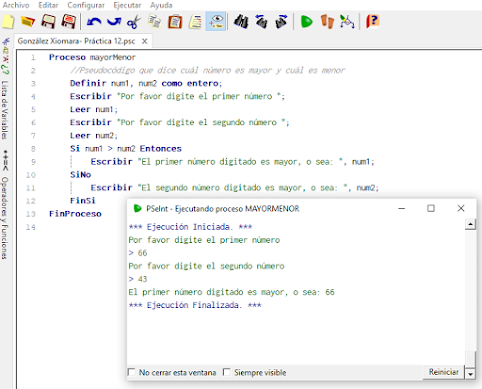Viewport: 482px width, 389px height.
Task: Click the Escribir line with 'primer número'
Action: [177, 96]
